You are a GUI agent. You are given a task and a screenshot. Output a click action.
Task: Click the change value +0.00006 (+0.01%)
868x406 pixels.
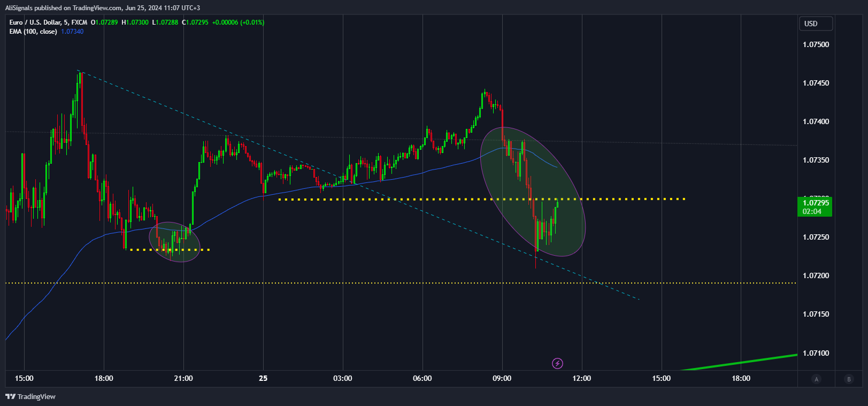[238, 22]
